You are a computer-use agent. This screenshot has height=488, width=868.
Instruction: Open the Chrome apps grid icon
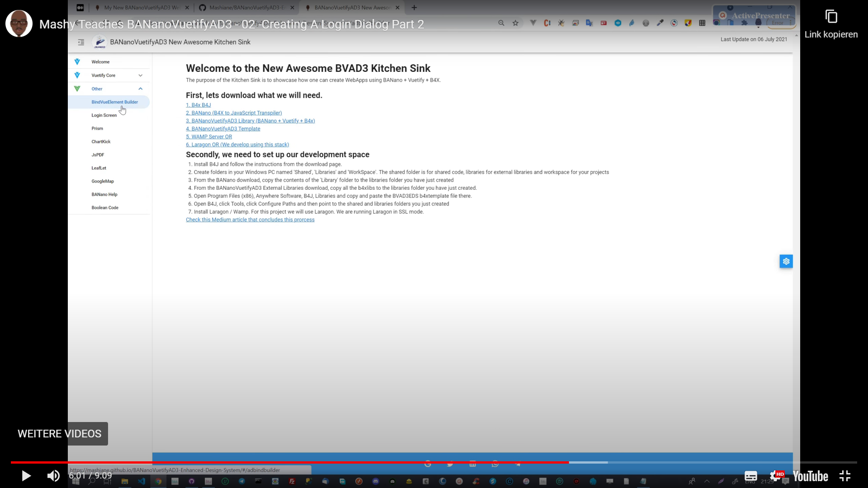[702, 22]
